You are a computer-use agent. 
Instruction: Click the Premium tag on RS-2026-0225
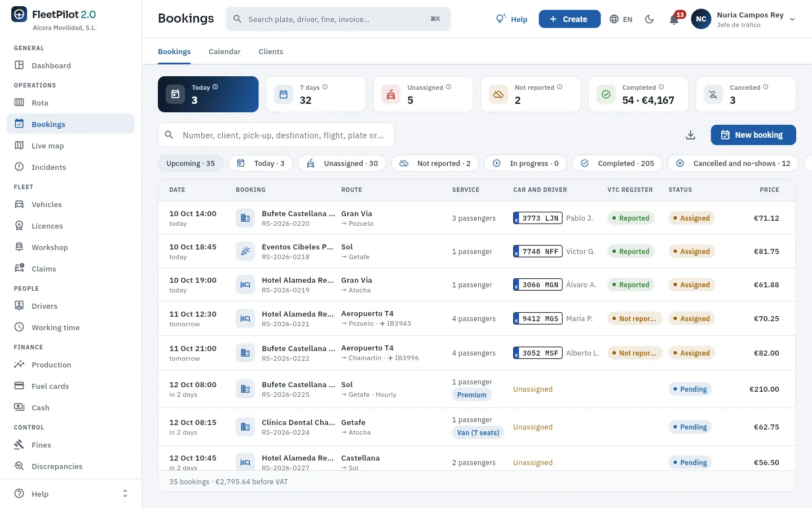click(472, 395)
